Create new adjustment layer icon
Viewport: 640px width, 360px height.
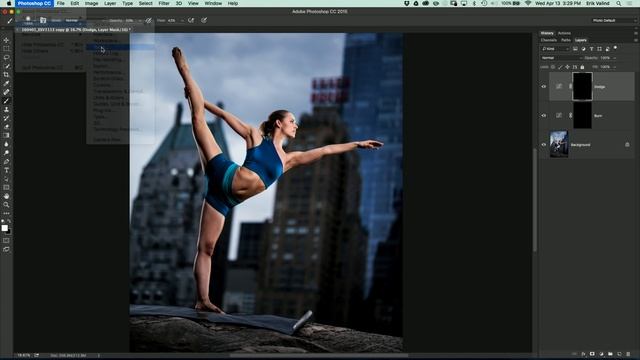601,354
